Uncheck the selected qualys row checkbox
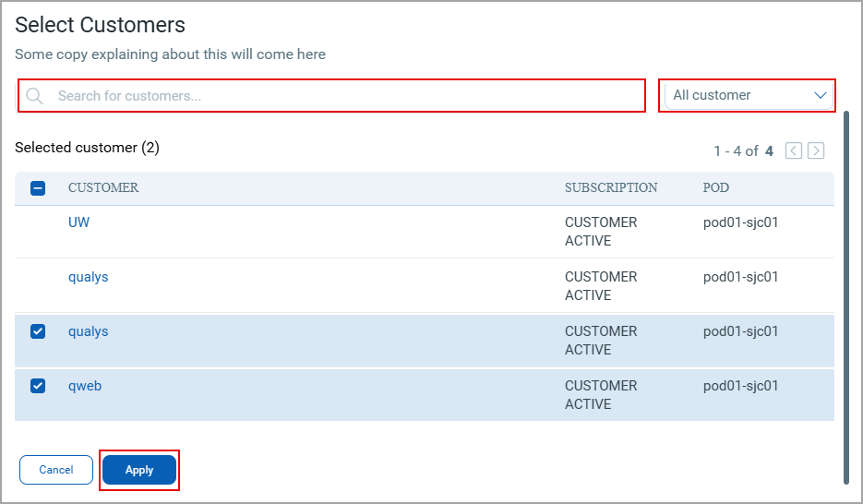This screenshot has width=863, height=504. coord(38,331)
